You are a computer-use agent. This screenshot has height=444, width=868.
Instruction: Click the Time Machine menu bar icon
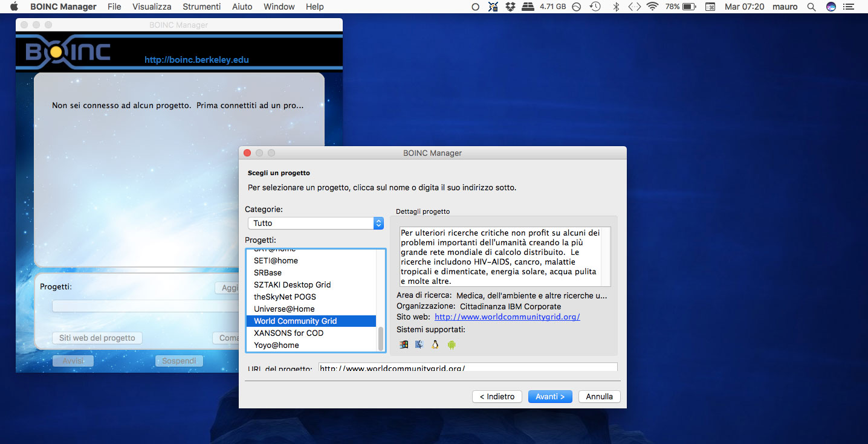[595, 7]
